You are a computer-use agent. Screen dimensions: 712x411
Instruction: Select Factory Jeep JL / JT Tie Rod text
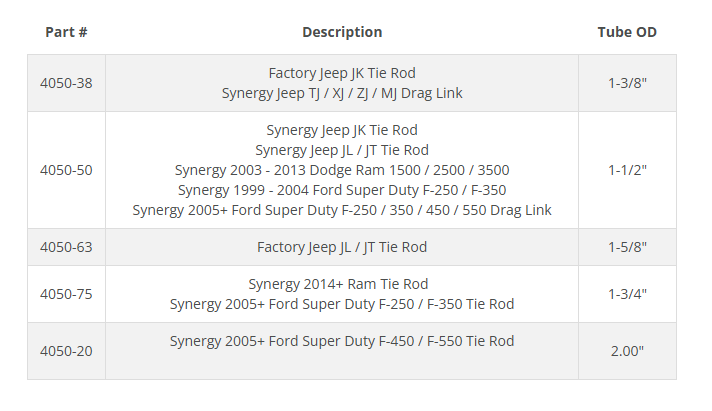[342, 247]
